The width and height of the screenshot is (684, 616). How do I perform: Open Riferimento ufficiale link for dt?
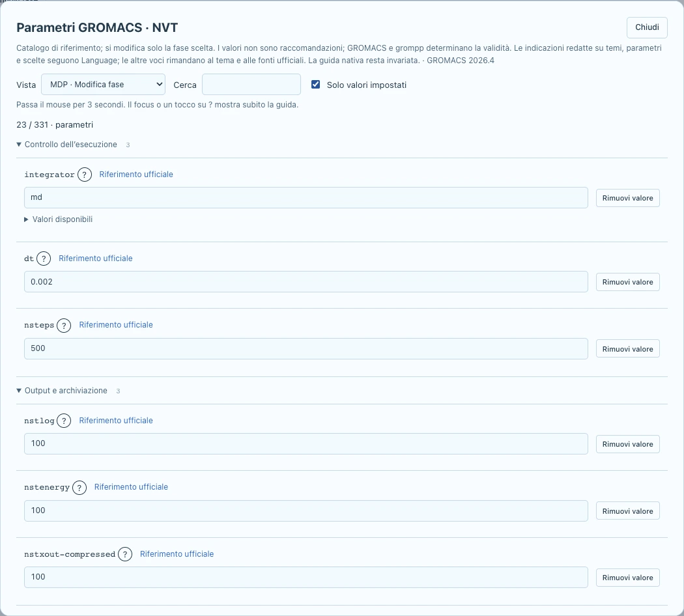(96, 259)
